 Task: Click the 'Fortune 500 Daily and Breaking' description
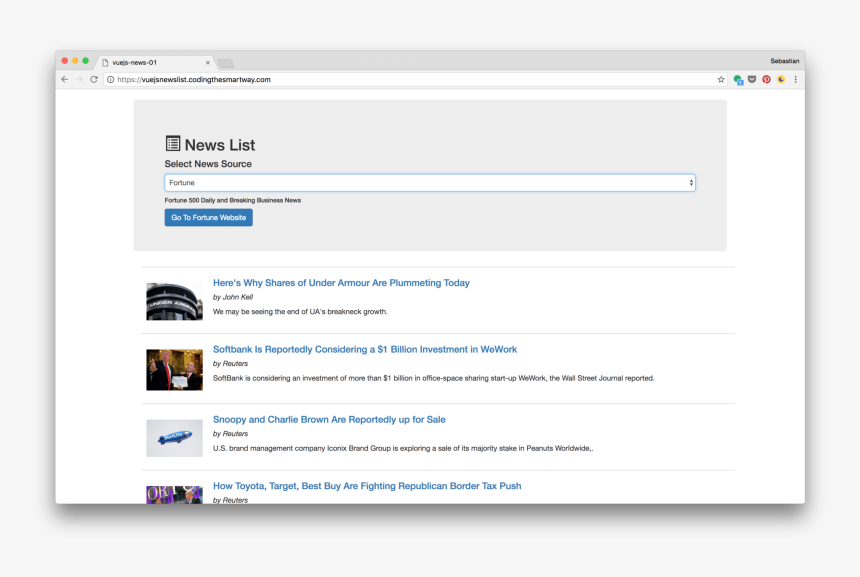point(233,200)
